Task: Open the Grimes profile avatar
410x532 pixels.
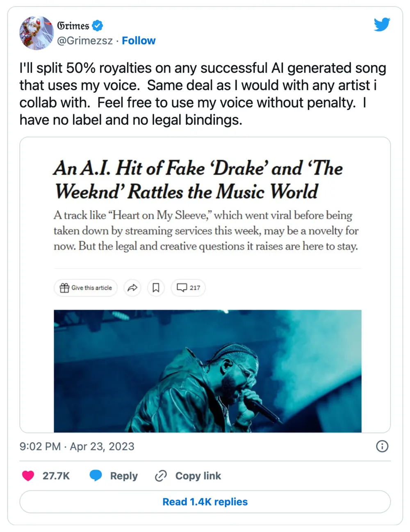Action: (36, 33)
